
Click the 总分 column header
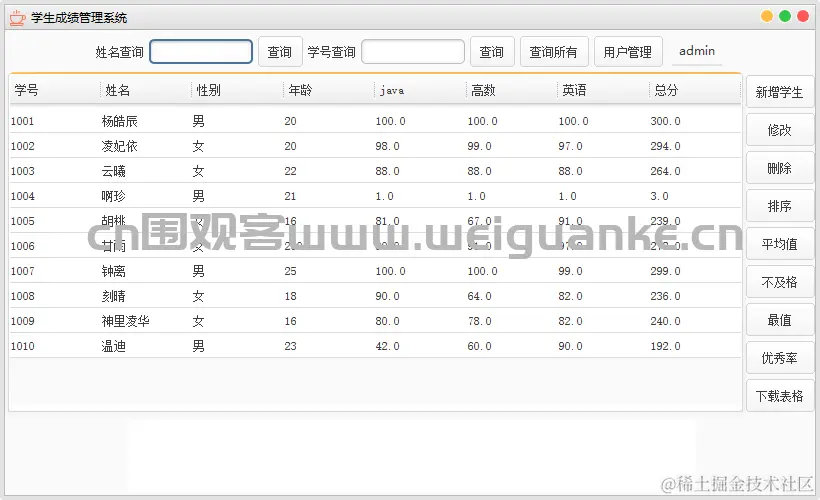pos(694,90)
